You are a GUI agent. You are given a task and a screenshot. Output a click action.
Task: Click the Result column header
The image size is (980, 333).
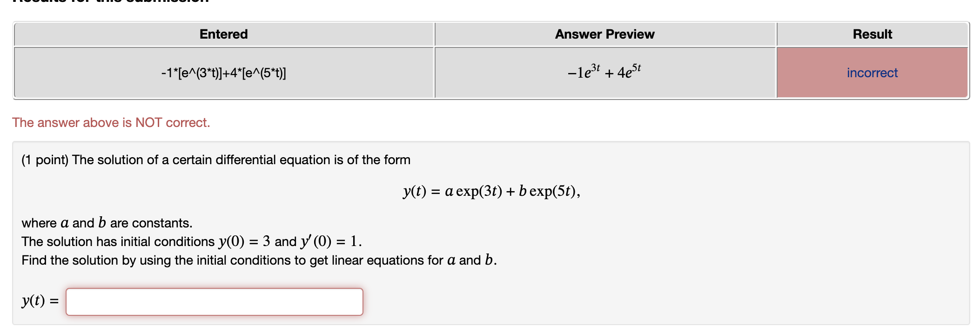(872, 33)
